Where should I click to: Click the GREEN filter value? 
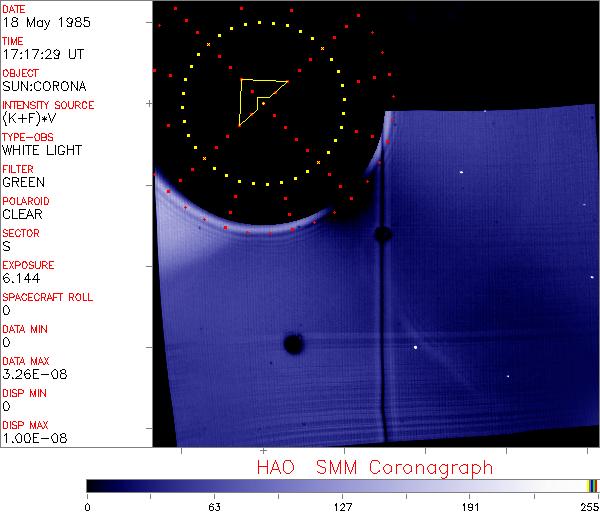(x=23, y=183)
